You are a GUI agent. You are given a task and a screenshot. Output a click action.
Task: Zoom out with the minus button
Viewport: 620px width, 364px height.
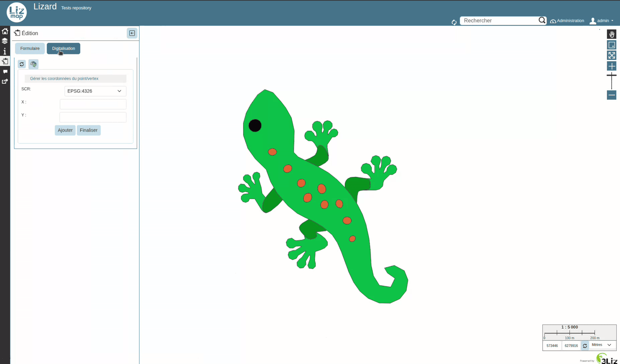pyautogui.click(x=612, y=95)
